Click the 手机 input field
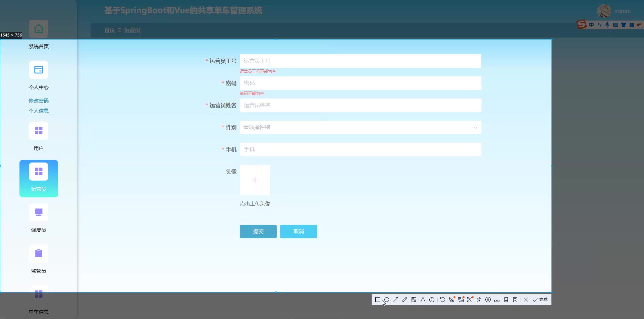Screen dimensions: 644x319 coord(361,149)
